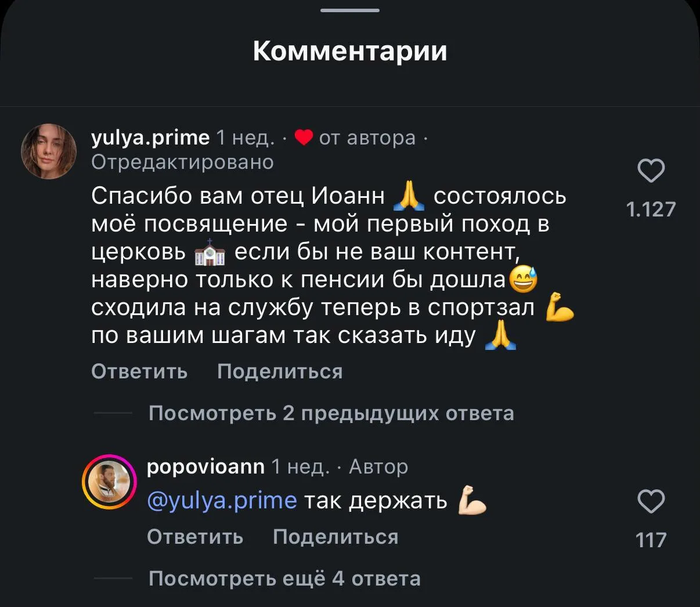
Task: Expand 'Посмотреть 2 предыдущих ответа'
Action: [x=331, y=413]
